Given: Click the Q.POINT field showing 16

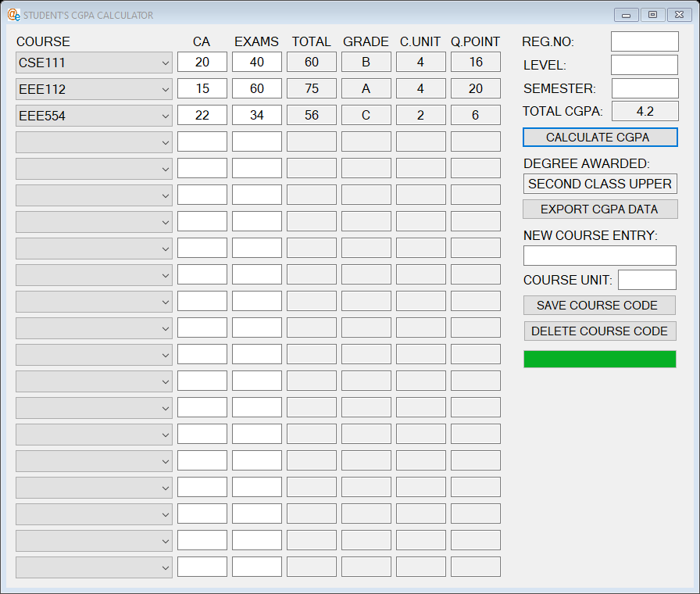Looking at the screenshot, I should pos(476,62).
